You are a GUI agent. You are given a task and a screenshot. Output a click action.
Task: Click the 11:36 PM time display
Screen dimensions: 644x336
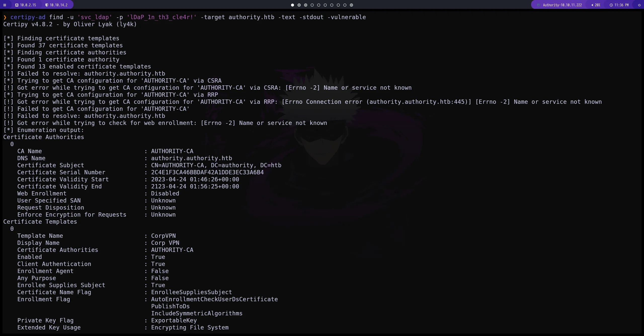(x=621, y=5)
